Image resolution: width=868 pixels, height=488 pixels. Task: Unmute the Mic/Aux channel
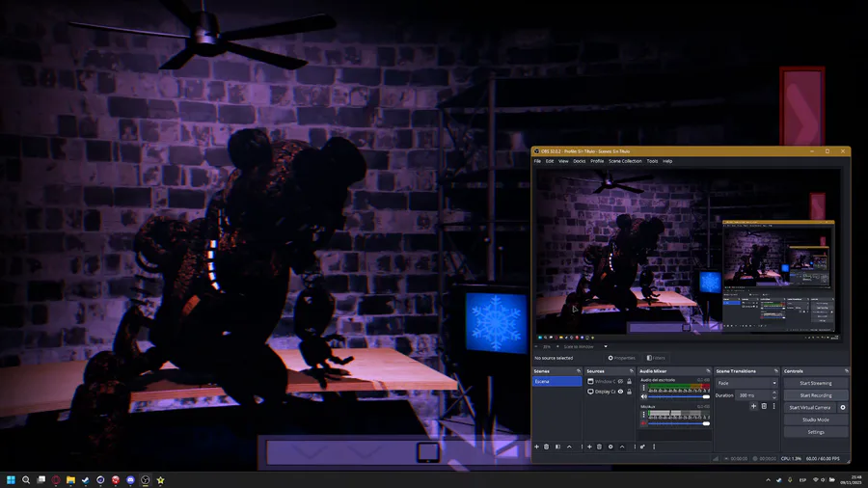tap(644, 423)
